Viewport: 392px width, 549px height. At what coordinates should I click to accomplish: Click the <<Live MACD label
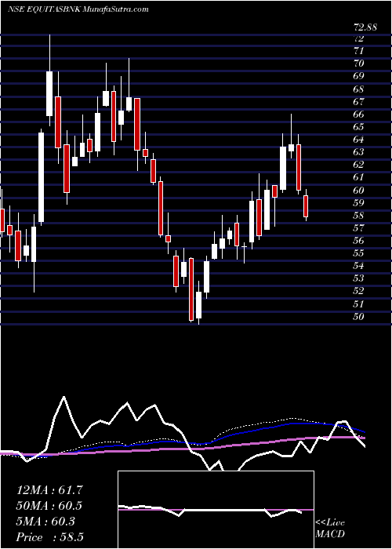click(x=330, y=529)
